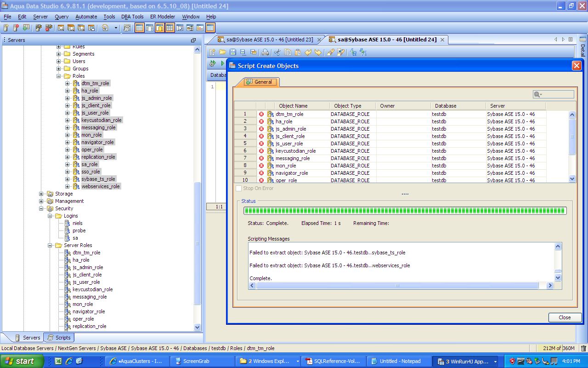Click the object table vertical scrollbar

click(572, 147)
